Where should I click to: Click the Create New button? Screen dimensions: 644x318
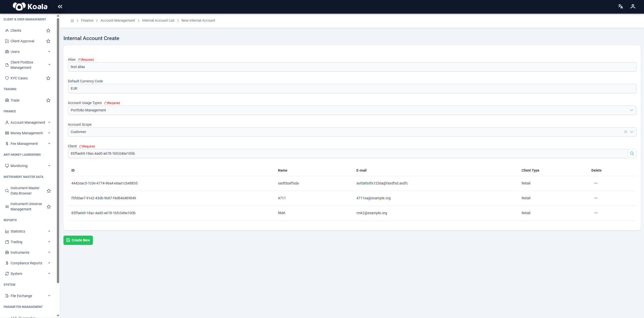(78, 240)
